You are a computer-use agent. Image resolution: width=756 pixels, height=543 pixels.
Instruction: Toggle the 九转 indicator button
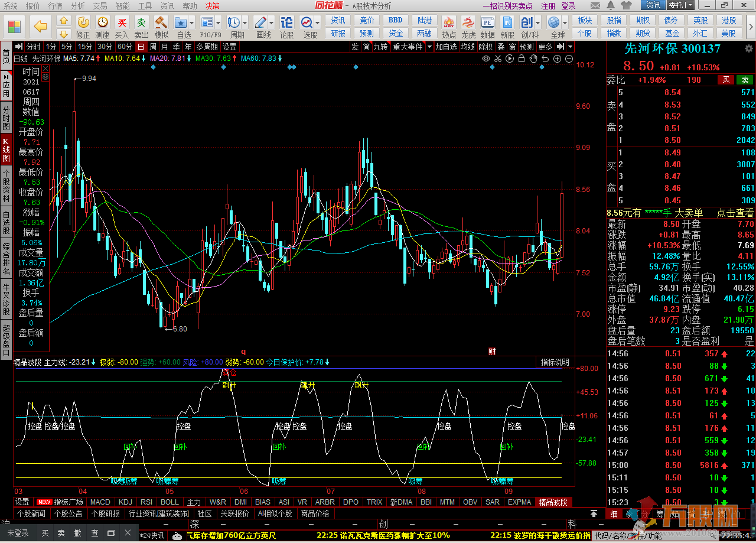tap(380, 47)
